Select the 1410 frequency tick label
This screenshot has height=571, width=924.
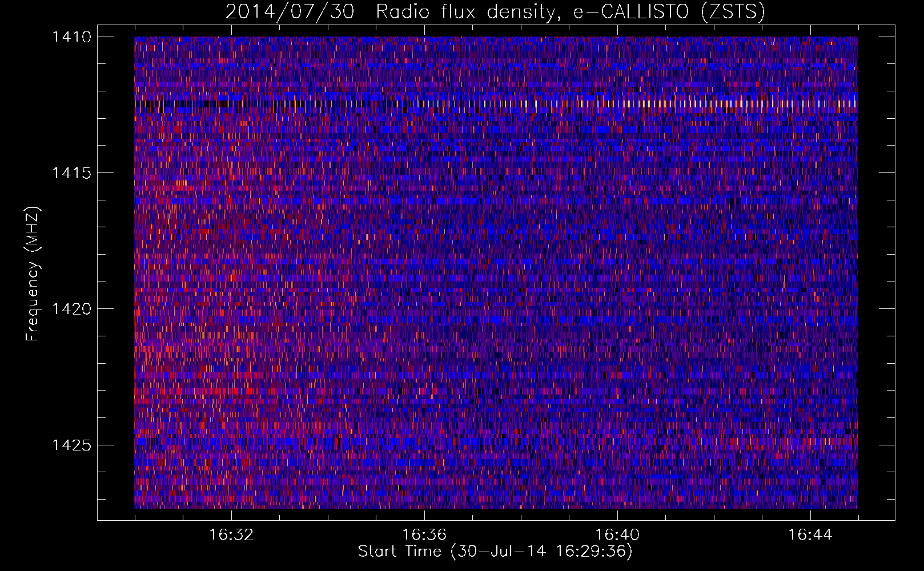point(71,37)
